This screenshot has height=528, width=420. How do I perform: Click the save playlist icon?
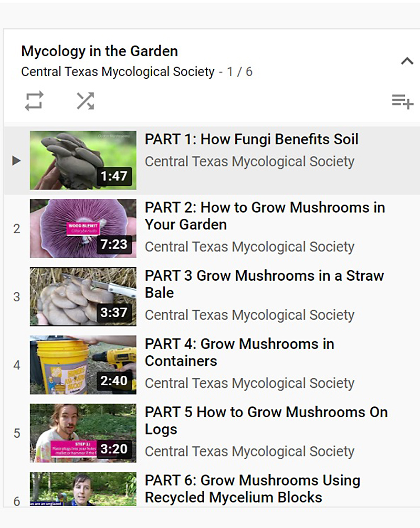(x=403, y=102)
